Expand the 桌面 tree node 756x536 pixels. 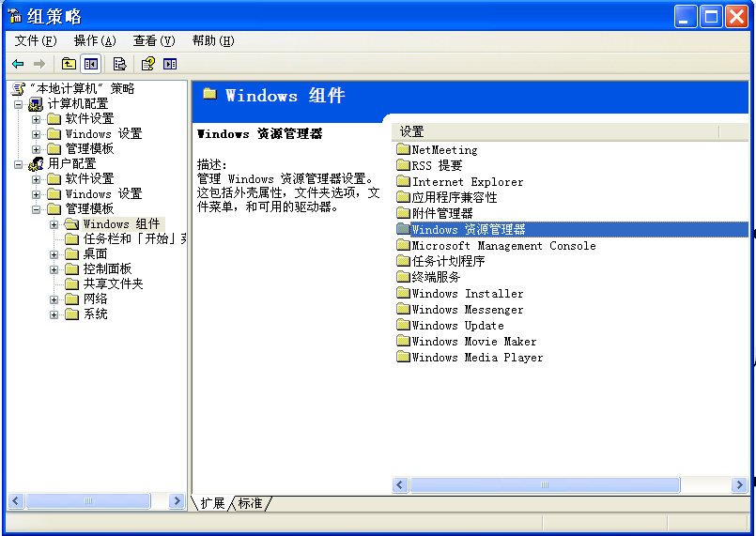[54, 254]
